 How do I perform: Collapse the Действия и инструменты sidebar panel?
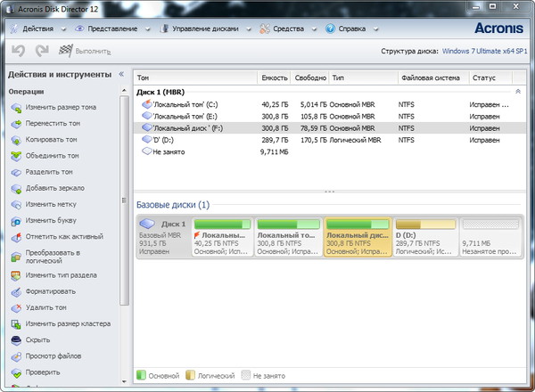coord(121,74)
